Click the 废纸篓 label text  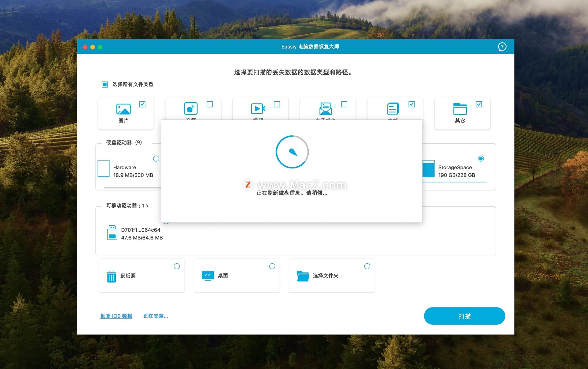tap(128, 276)
